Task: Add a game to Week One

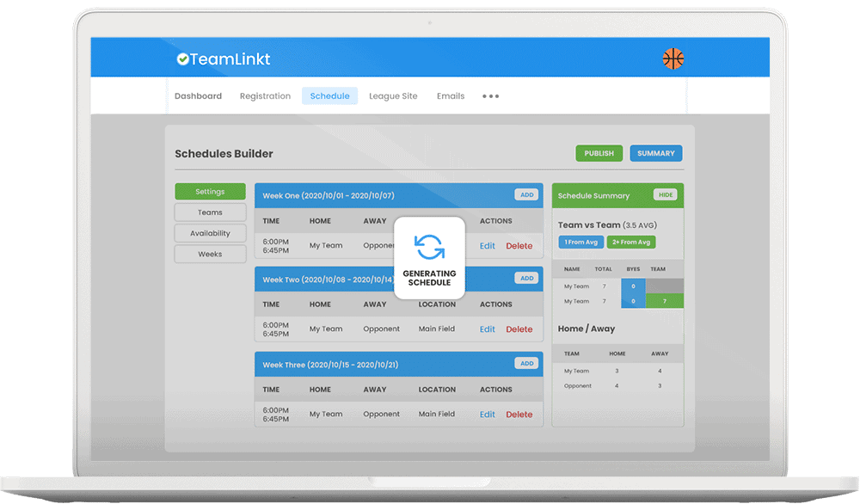Action: click(526, 194)
